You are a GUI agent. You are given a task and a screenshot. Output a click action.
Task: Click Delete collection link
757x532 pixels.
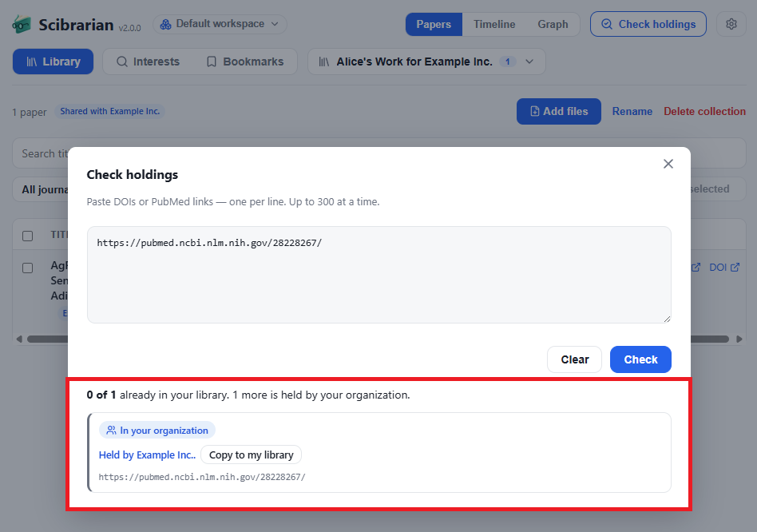pos(704,112)
